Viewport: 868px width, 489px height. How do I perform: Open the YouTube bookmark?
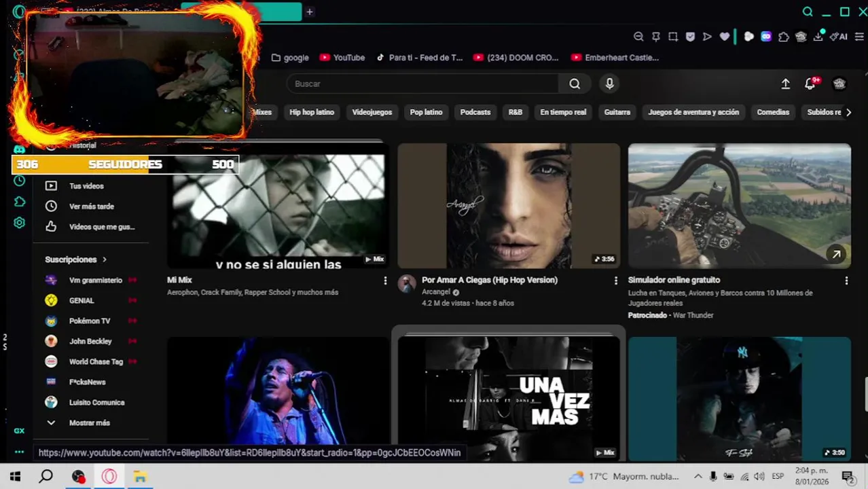point(342,58)
